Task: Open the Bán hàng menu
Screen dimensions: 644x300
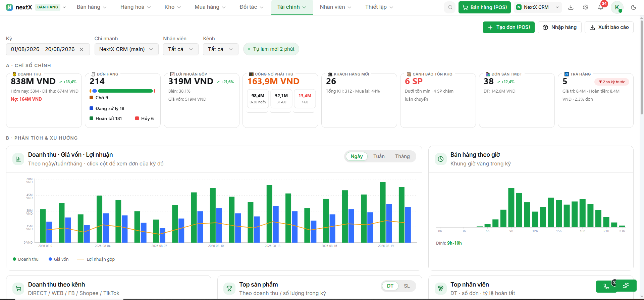Action: click(92, 7)
